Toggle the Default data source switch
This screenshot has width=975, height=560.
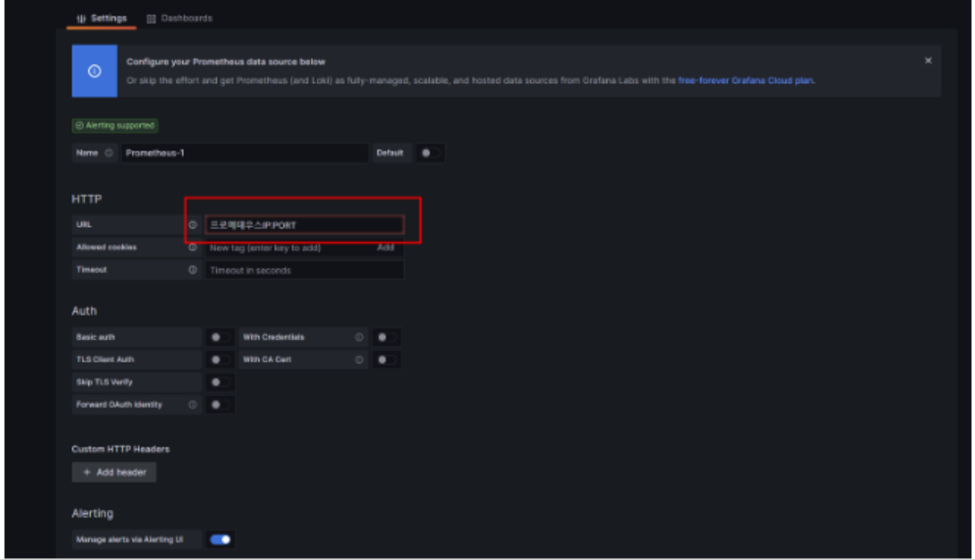pyautogui.click(x=429, y=152)
